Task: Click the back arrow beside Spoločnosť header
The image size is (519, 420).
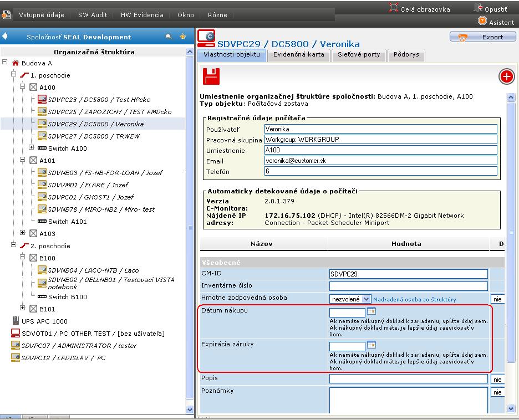Action: click(4, 36)
